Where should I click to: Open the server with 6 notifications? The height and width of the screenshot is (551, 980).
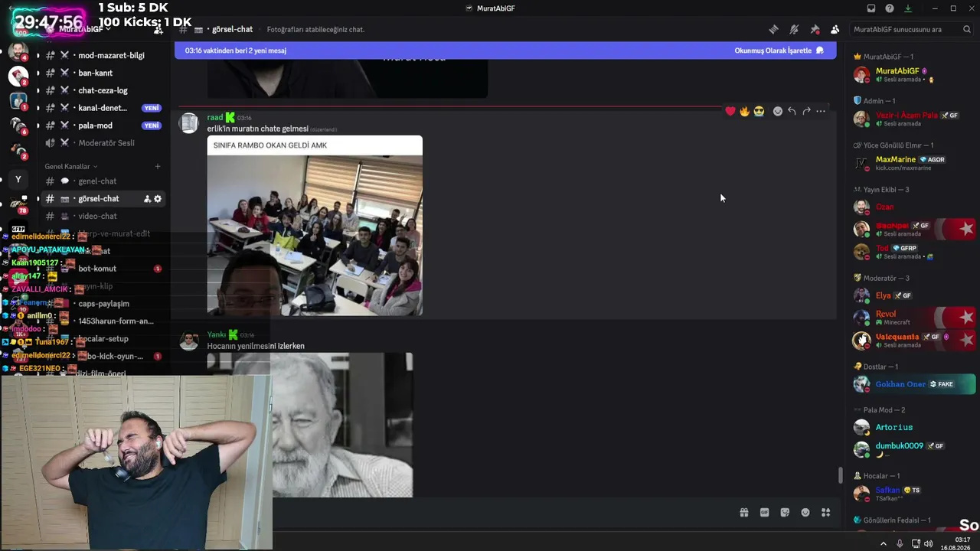click(18, 126)
